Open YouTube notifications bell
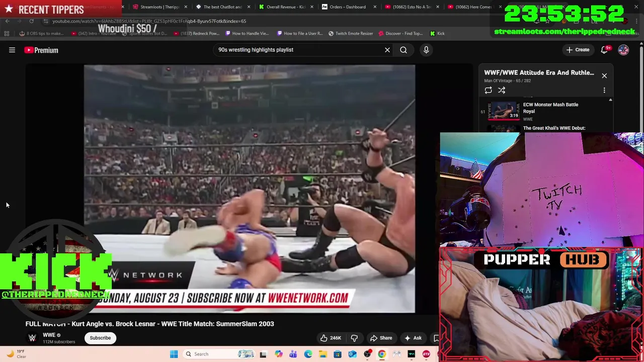This screenshot has width=644, height=362. (x=605, y=50)
